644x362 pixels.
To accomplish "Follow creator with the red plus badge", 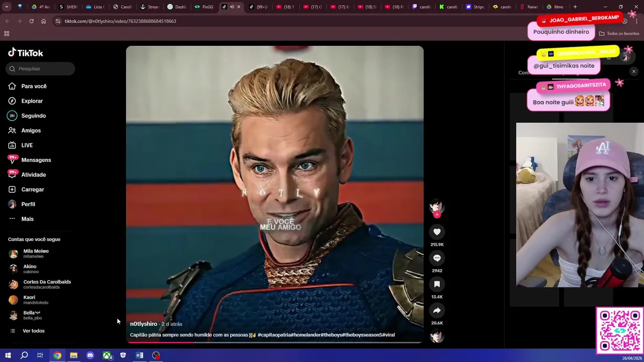I will (x=437, y=215).
